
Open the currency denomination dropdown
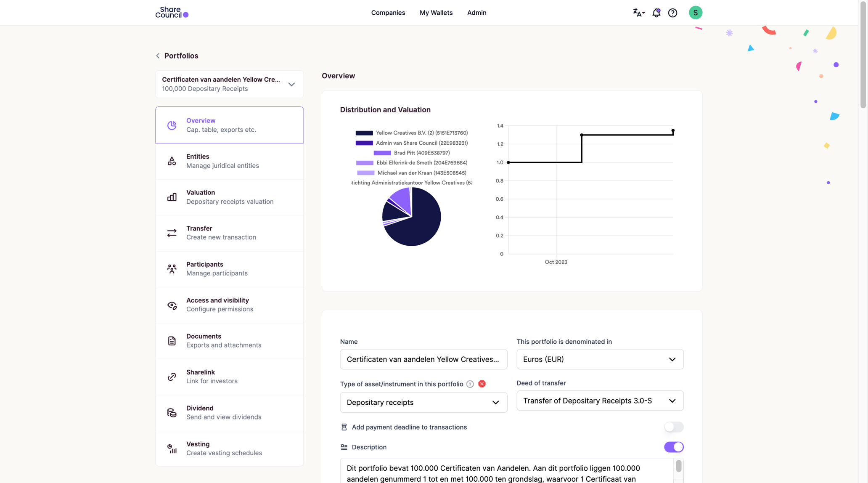(672, 359)
